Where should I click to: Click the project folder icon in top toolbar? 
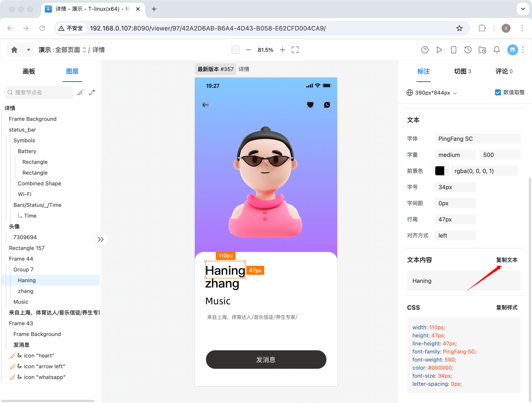pyautogui.click(x=482, y=50)
